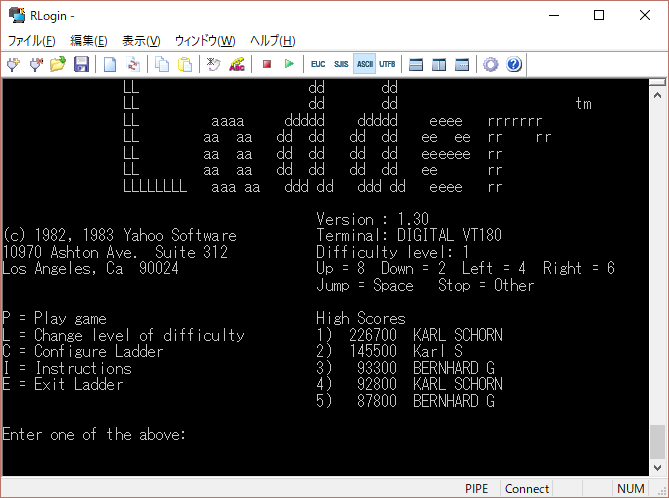The height and width of the screenshot is (498, 669).
Task: Click the new connection plug icon
Action: 14,64
